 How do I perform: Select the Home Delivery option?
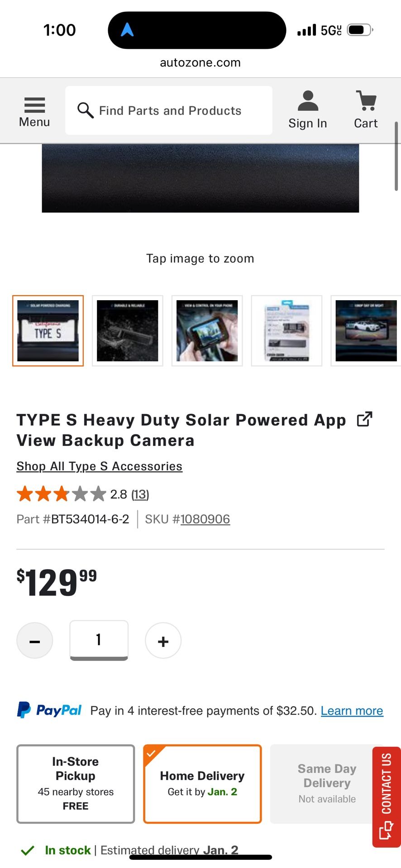pos(202,783)
